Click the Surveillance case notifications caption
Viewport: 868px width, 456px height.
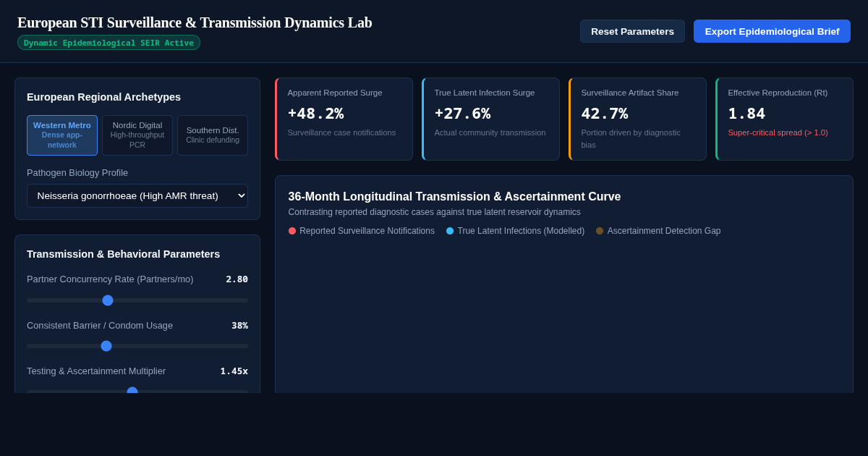click(341, 132)
